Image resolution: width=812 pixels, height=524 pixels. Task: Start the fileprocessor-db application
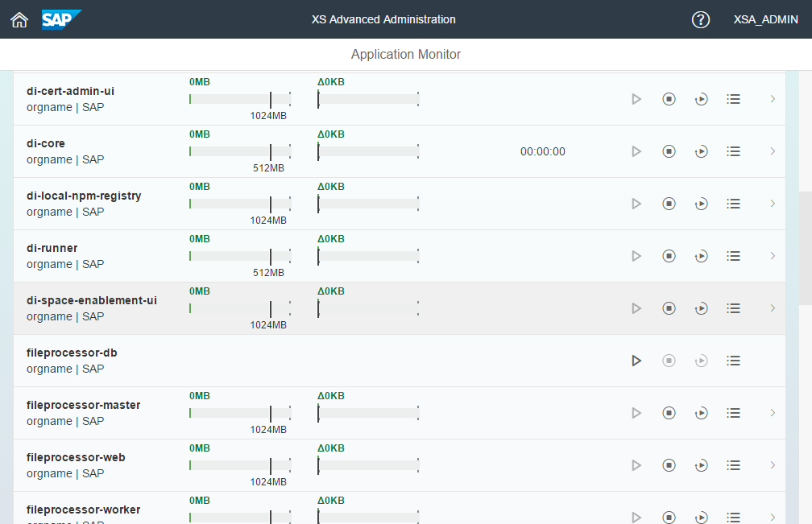[x=636, y=361]
